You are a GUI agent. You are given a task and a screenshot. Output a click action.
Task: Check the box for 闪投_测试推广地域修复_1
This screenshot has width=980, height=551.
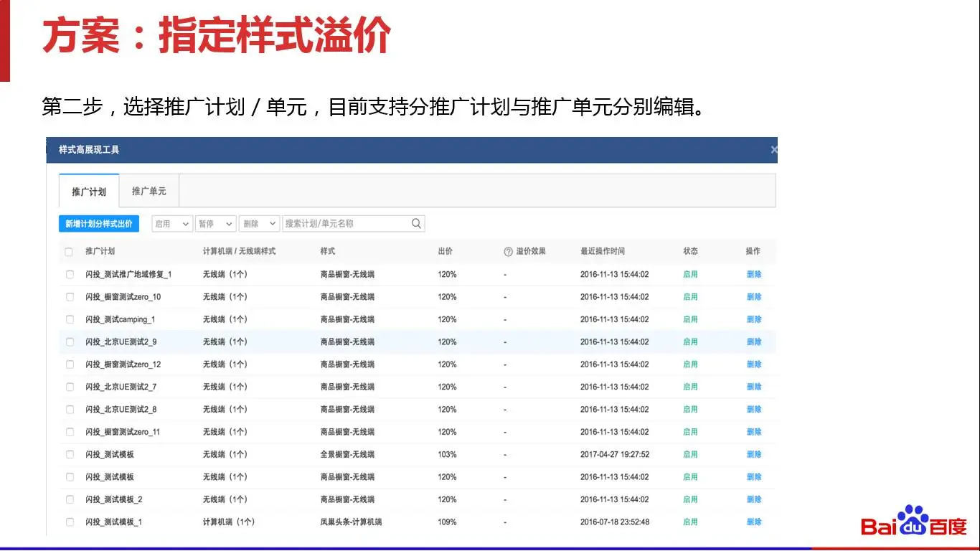coord(70,274)
